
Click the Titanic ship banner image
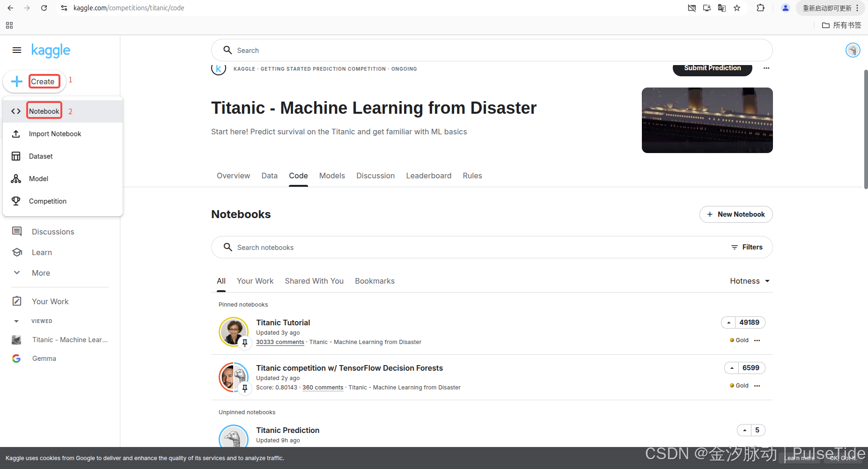pos(707,120)
